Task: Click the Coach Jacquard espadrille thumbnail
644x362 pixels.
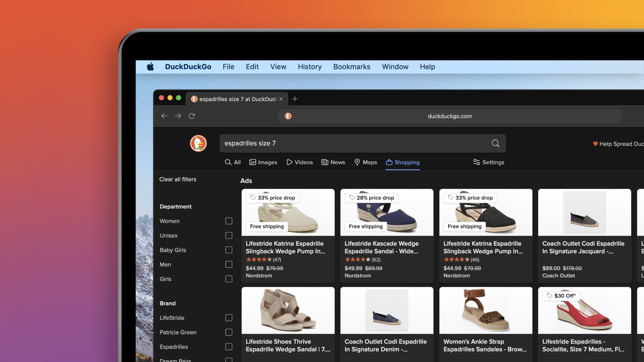Action: pos(585,213)
